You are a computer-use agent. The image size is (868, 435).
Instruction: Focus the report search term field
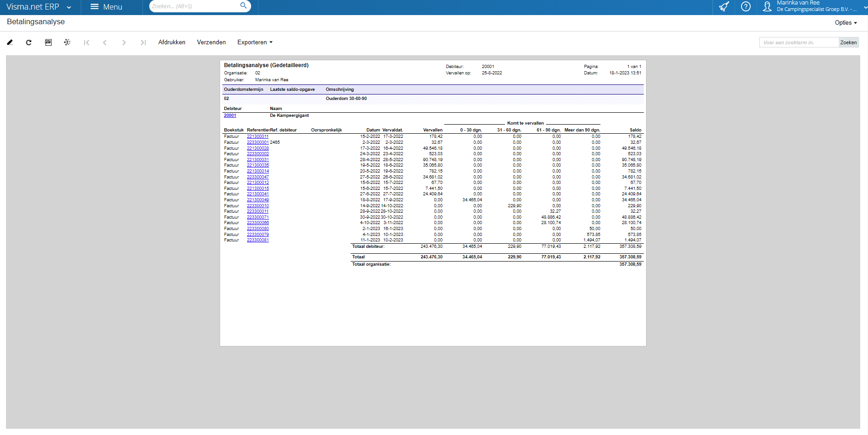[799, 42]
